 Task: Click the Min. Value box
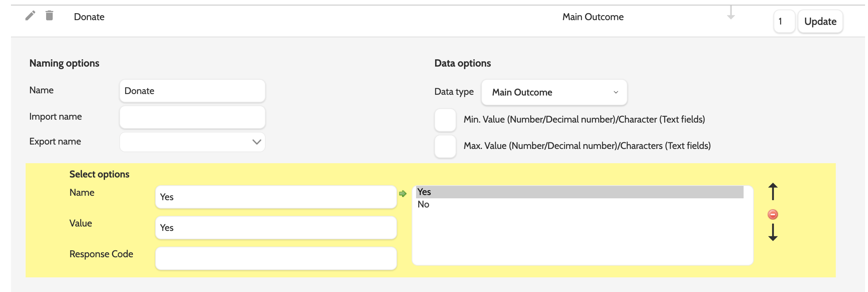tap(445, 120)
